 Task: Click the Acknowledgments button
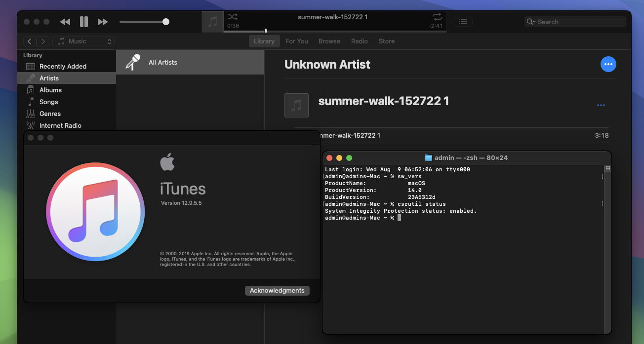click(277, 290)
